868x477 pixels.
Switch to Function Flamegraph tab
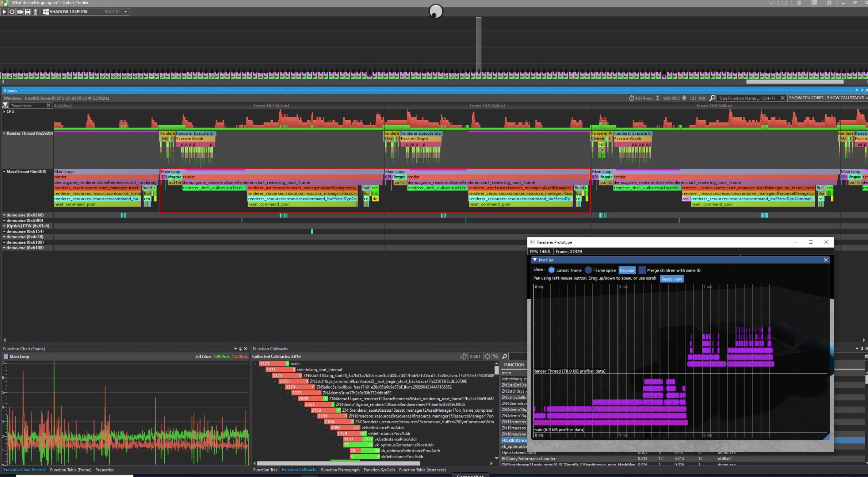(340, 470)
